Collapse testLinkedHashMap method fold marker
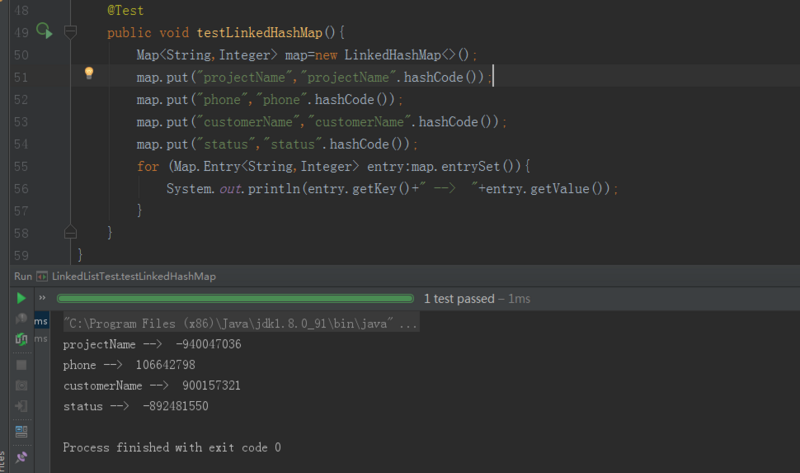The height and width of the screenshot is (473, 800). [x=70, y=32]
